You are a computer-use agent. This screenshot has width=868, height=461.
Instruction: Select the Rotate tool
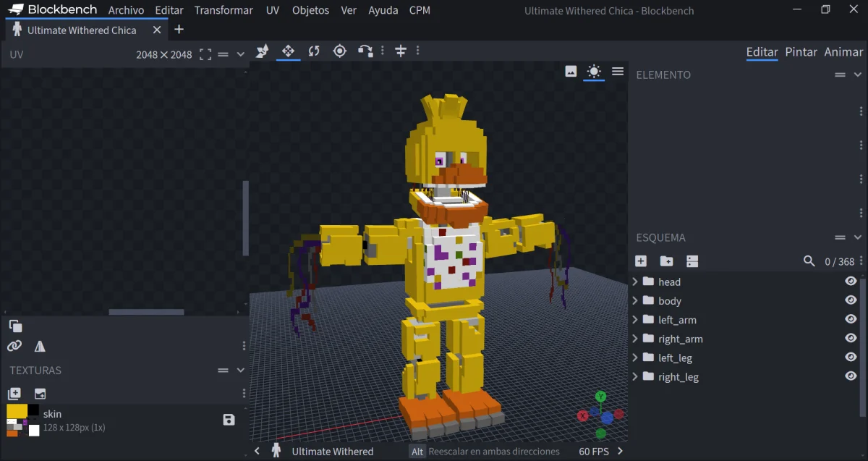[x=314, y=51]
